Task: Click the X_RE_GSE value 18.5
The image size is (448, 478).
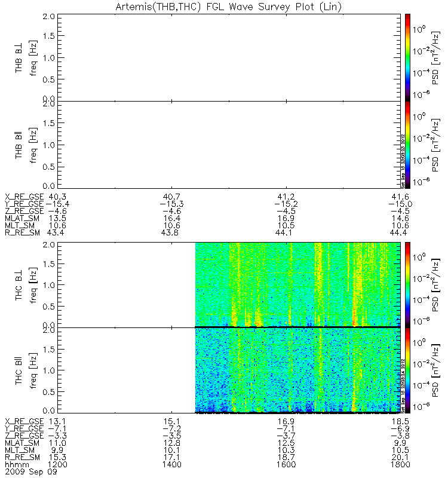Action: pos(400,421)
